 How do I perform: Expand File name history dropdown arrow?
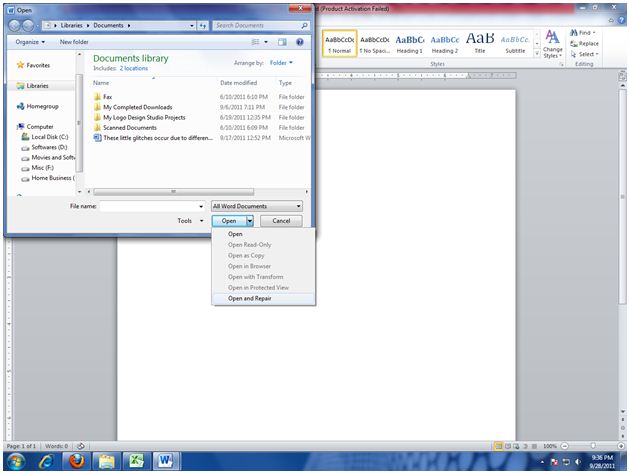(201, 206)
